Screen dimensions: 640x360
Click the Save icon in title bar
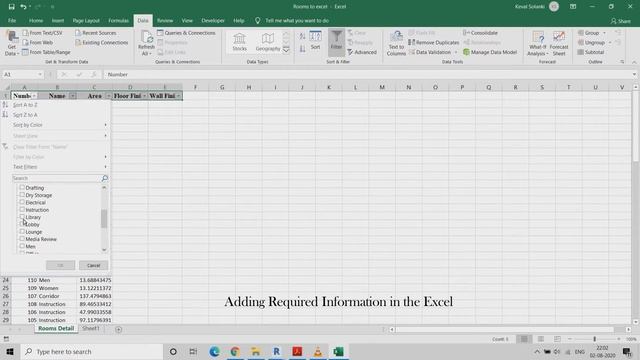[x=11, y=7]
